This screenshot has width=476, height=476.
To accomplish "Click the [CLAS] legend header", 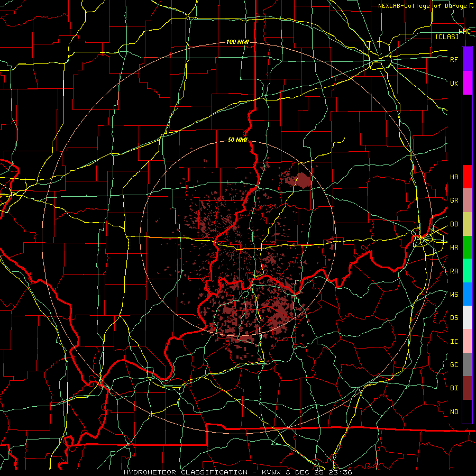I will tap(447, 36).
